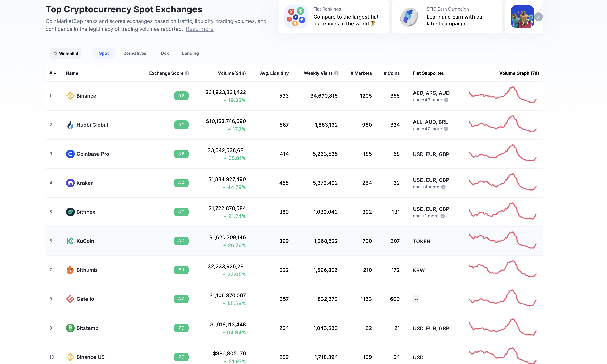Click the Exchange Score info icon
This screenshot has height=364, width=607.
(187, 73)
